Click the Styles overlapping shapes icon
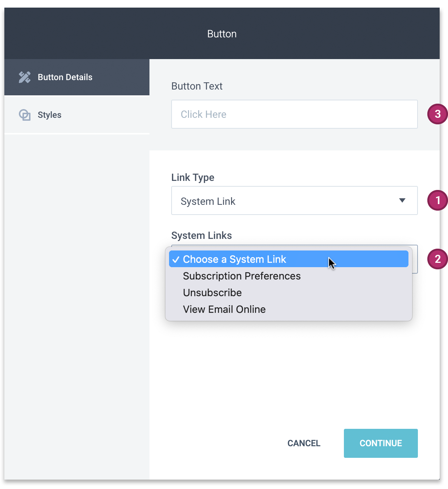Viewport: 448px width, 489px height. (x=25, y=115)
